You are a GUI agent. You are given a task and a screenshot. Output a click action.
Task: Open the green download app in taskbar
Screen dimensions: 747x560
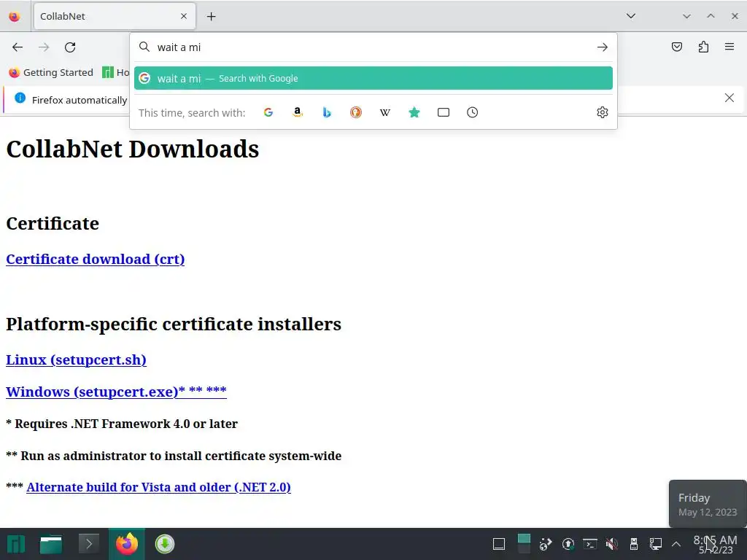tap(165, 544)
